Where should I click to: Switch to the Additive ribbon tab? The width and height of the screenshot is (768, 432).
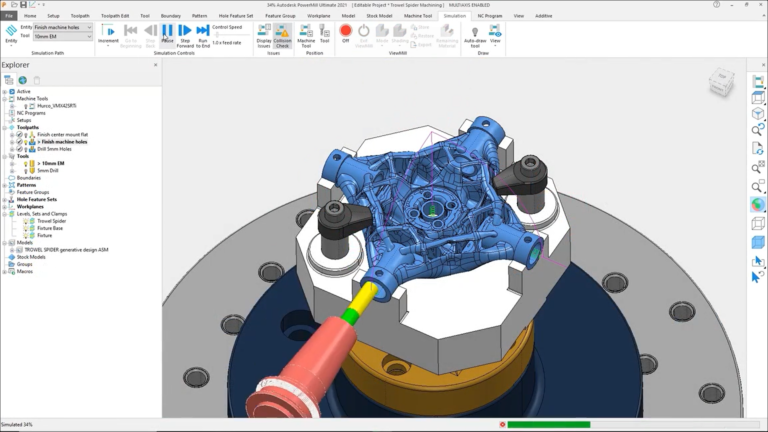click(x=543, y=16)
